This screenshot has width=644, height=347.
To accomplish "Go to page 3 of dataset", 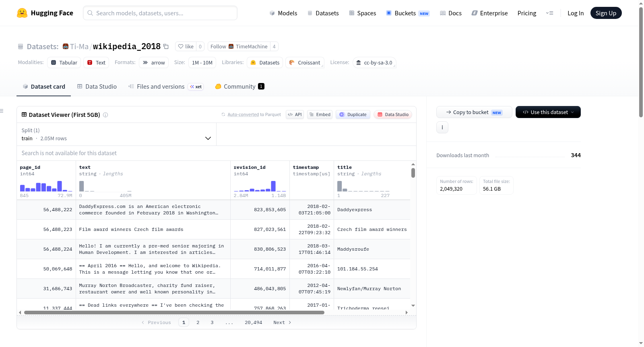I will pyautogui.click(x=212, y=322).
